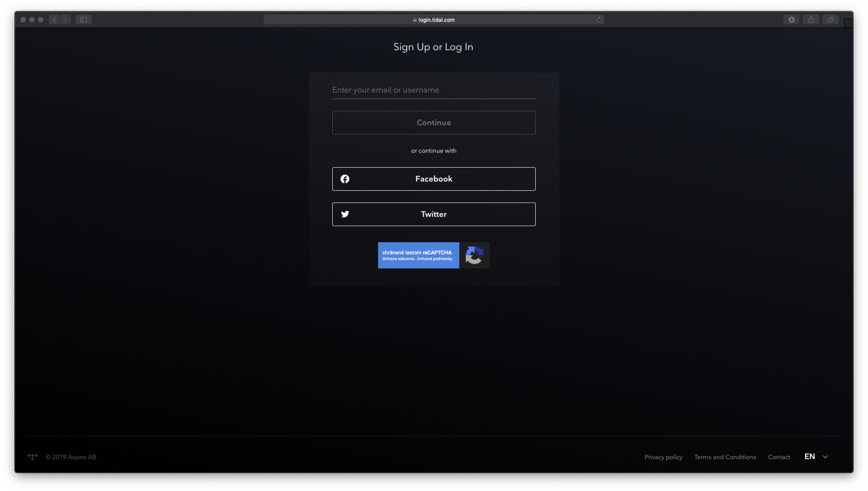Click the Sign Up or Log In heading
The width and height of the screenshot is (868, 491).
pos(433,47)
